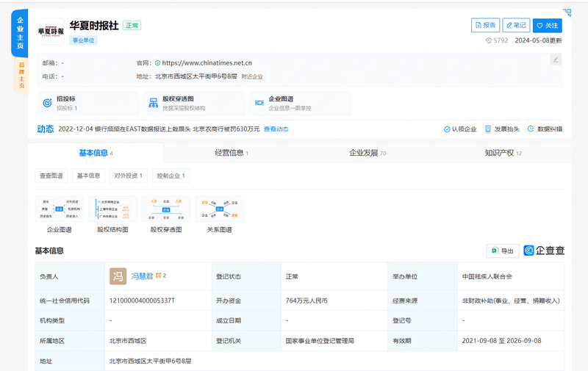Click address 北京市西城区太平街甲6号8层 in table
Screen dimensions: 588x371
click(x=150, y=361)
